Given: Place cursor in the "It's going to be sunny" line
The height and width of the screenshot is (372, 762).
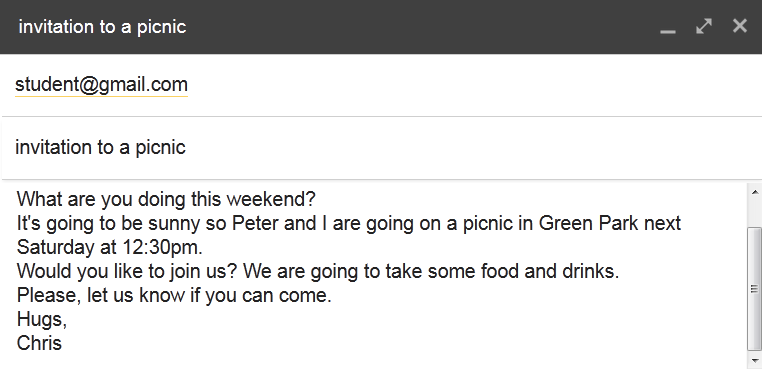Looking at the screenshot, I should coord(348,223).
